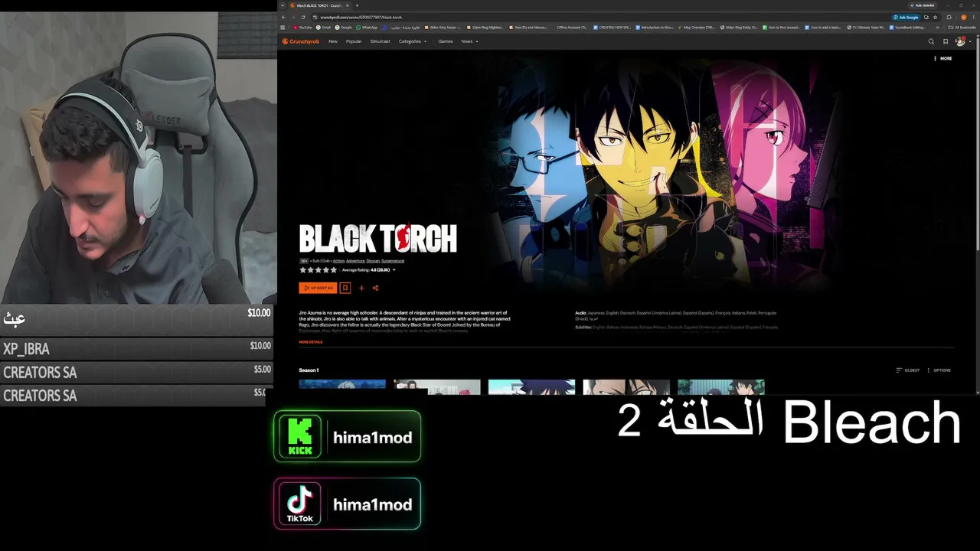Screen dimensions: 980x551
Task: Open the Google bookmark
Action: click(344, 28)
